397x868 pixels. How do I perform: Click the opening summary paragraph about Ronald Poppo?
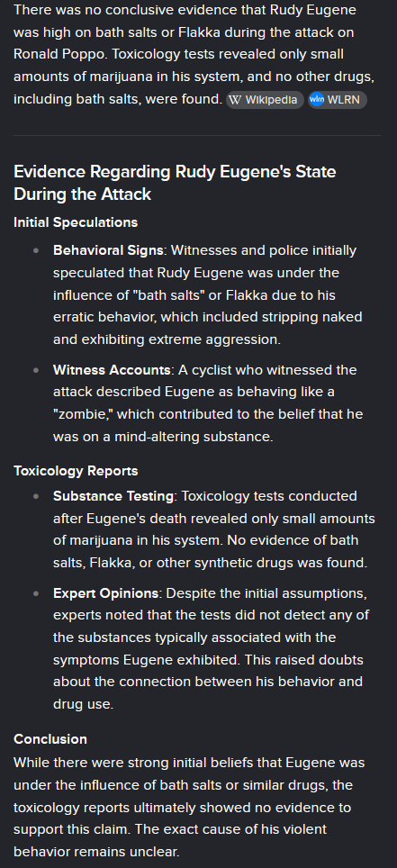pyautogui.click(x=194, y=55)
